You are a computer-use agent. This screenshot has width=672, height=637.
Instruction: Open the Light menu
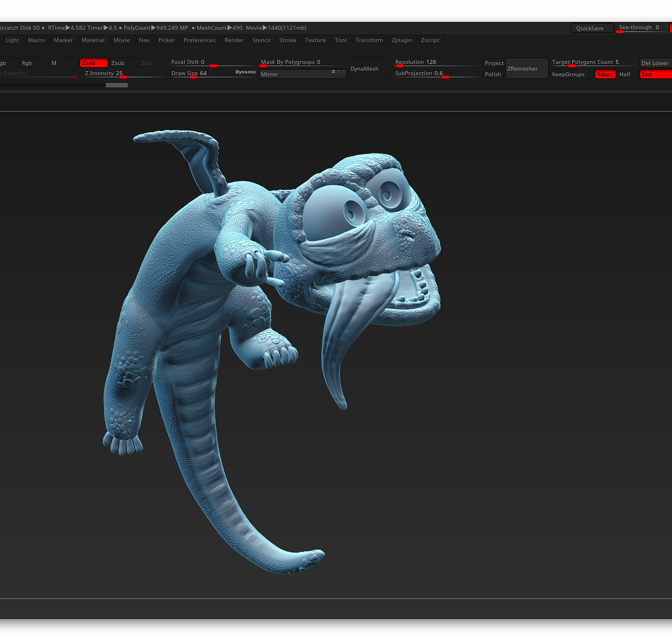click(12, 40)
